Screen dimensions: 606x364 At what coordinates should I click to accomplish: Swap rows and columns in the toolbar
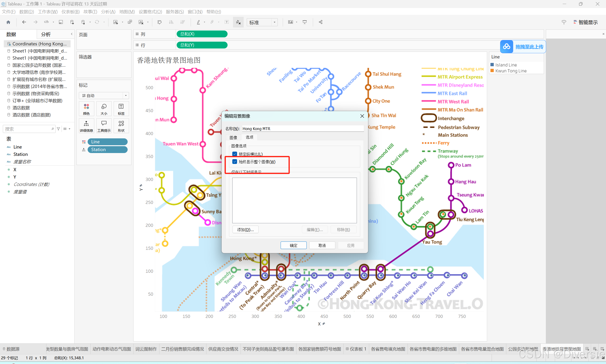[x=160, y=22]
